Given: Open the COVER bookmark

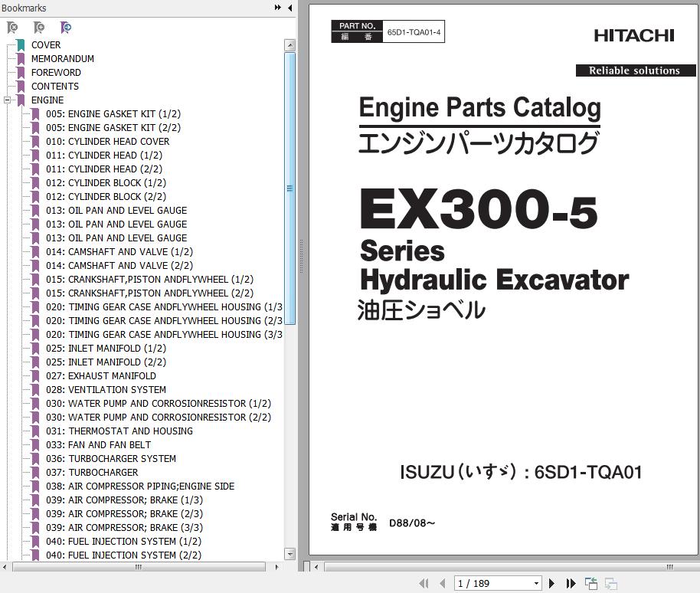Looking at the screenshot, I should (x=45, y=45).
